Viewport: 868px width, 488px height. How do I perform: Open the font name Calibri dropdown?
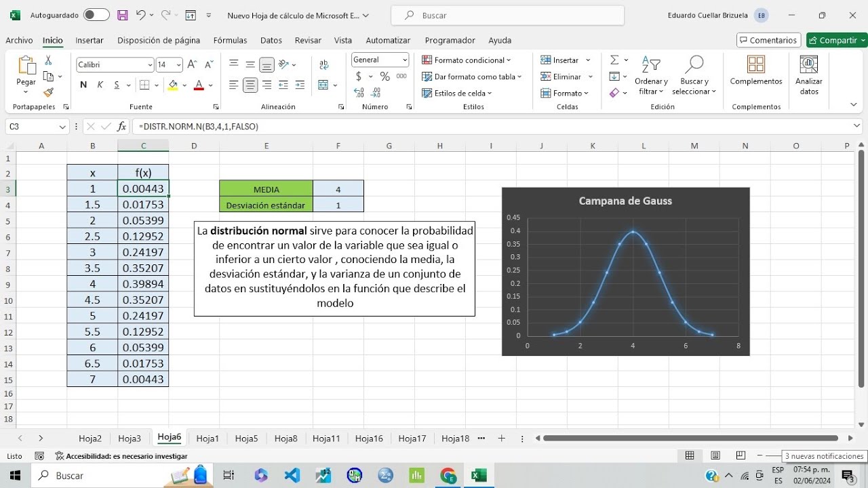click(x=150, y=65)
